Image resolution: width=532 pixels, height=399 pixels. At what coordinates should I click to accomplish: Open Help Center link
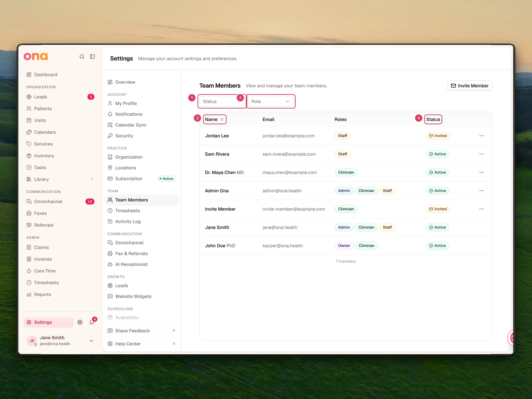(x=128, y=344)
